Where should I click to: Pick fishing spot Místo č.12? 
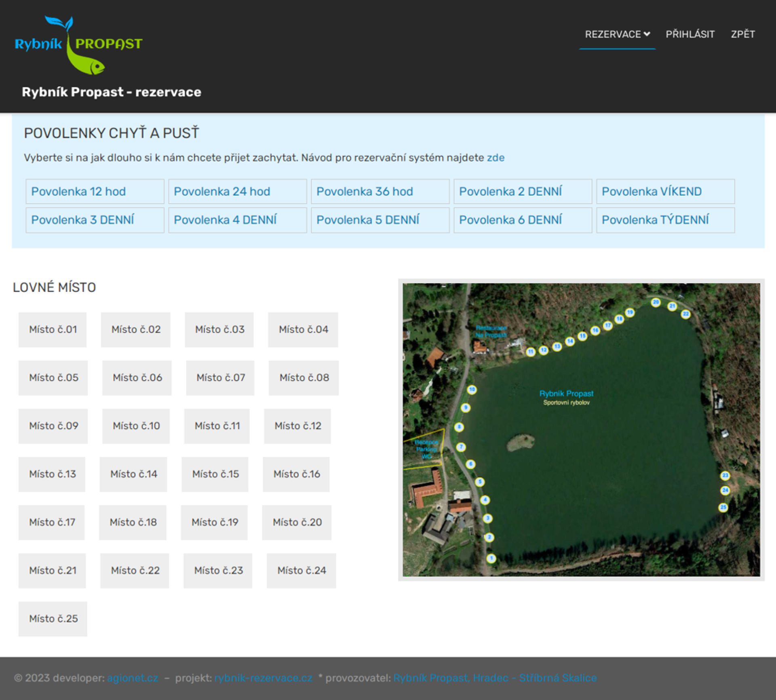[297, 426]
